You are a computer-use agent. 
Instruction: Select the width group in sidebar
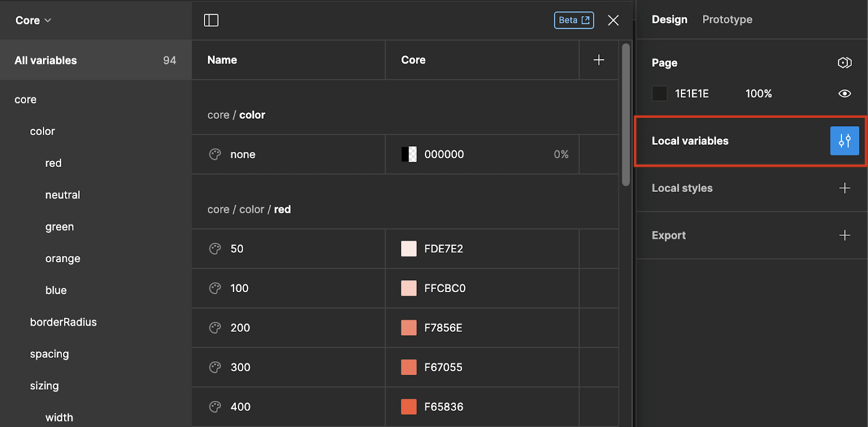(59, 417)
